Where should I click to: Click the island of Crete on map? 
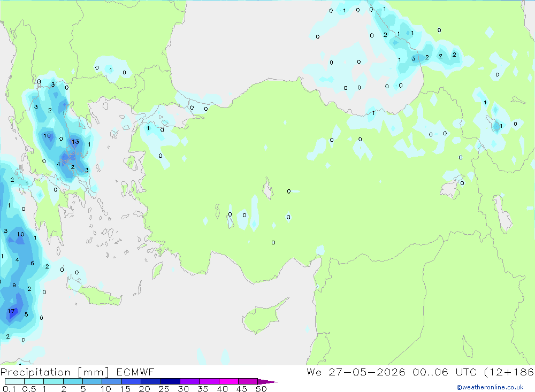pos(97,295)
